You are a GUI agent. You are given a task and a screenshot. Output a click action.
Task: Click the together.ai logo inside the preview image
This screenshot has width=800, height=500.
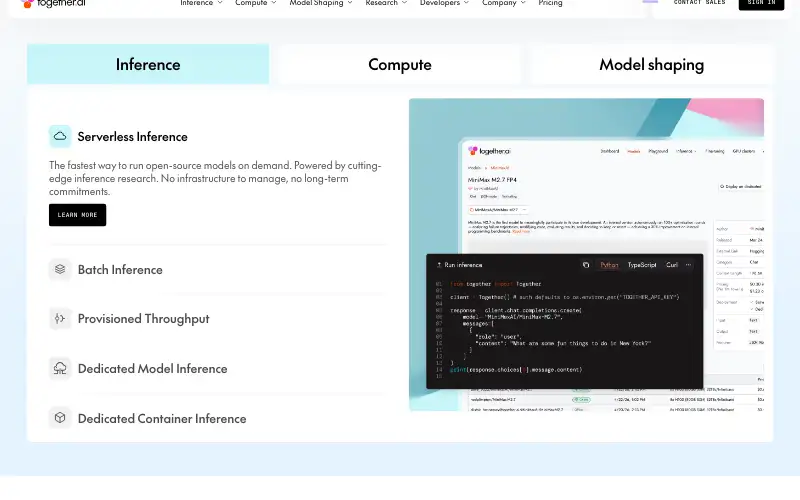489,151
